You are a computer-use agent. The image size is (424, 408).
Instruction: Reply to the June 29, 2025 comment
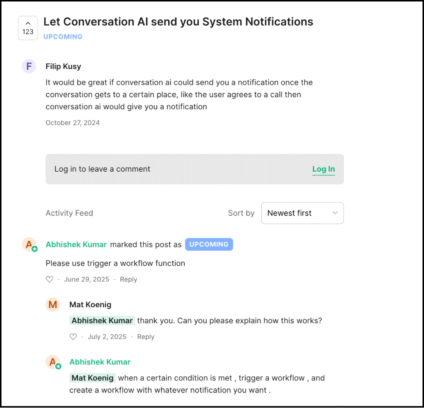[x=128, y=279]
